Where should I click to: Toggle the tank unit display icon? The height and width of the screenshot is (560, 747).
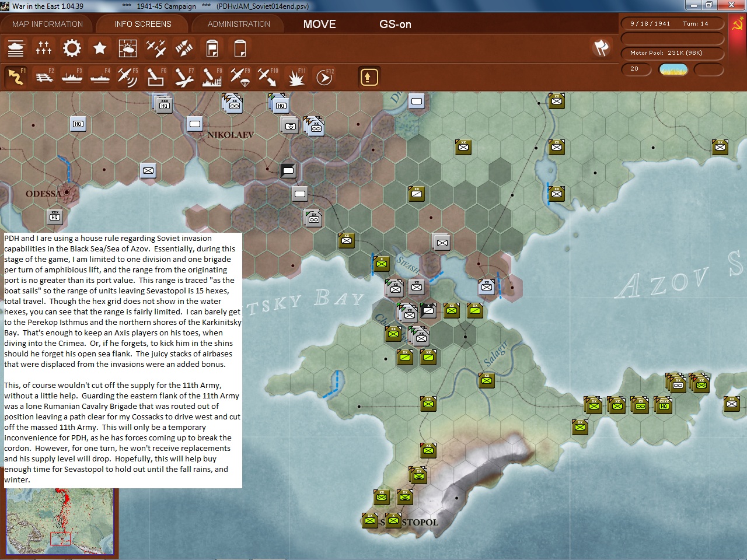(x=16, y=48)
